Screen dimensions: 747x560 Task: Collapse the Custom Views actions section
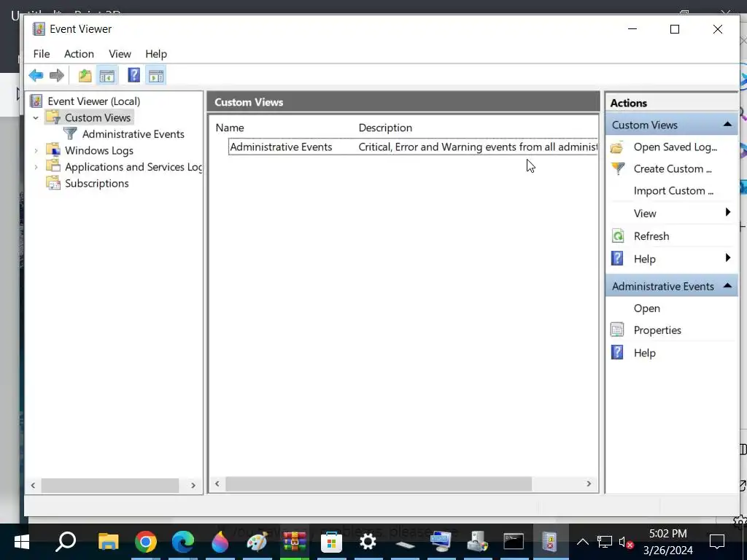(727, 124)
